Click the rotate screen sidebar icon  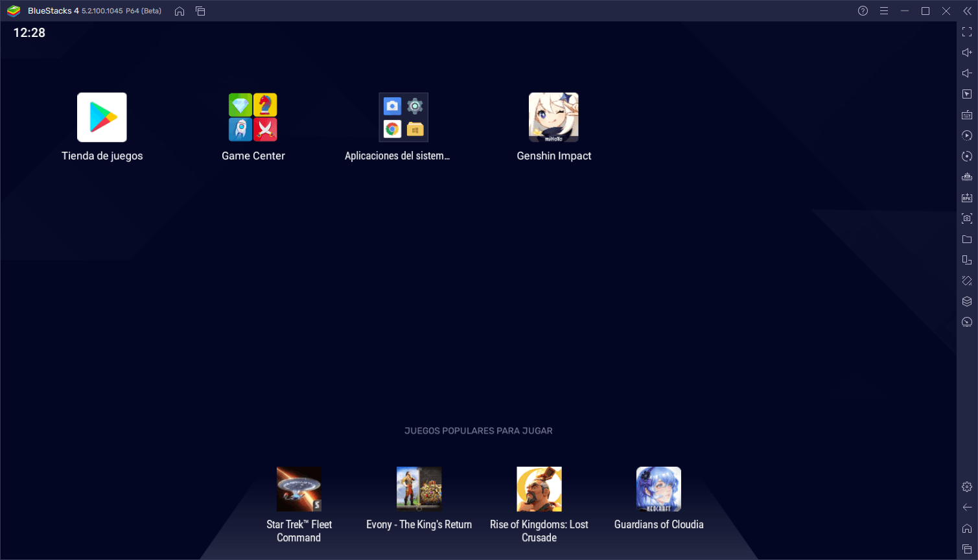967,260
